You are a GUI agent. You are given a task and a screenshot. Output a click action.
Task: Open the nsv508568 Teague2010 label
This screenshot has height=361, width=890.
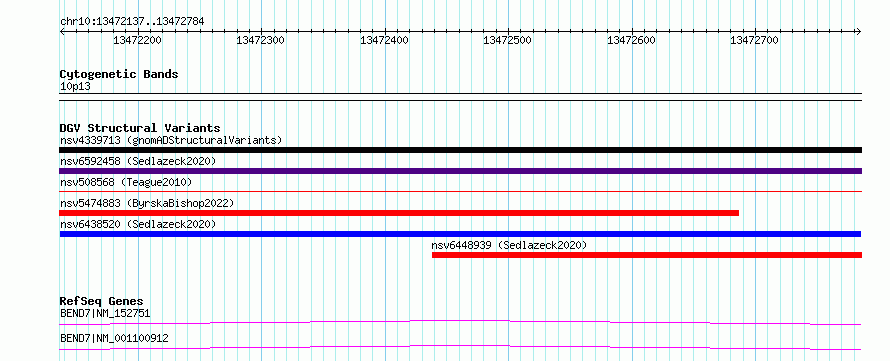126,182
